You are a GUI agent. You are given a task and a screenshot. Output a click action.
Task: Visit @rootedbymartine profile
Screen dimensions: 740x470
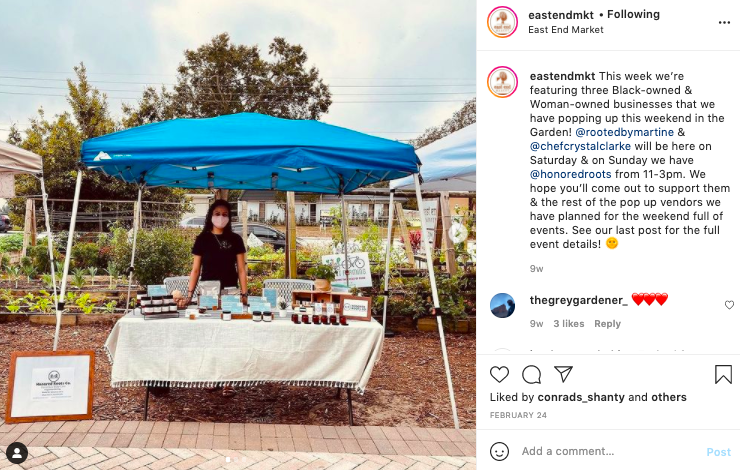[624, 132]
